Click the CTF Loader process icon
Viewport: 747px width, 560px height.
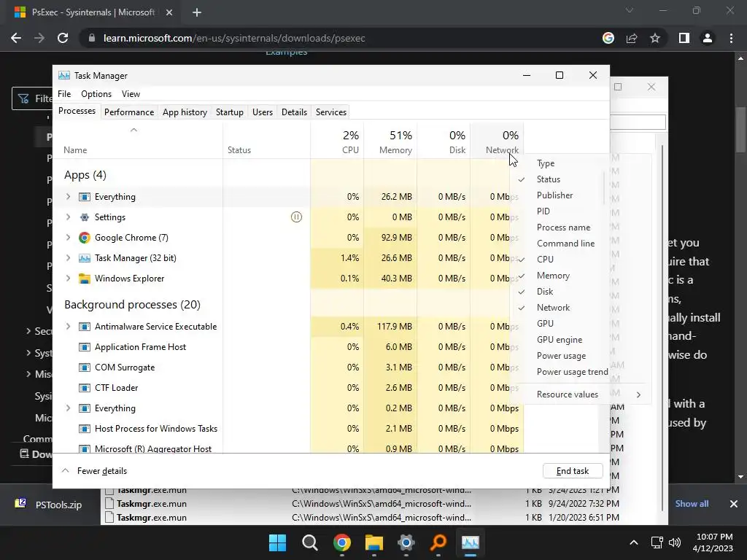click(x=85, y=388)
